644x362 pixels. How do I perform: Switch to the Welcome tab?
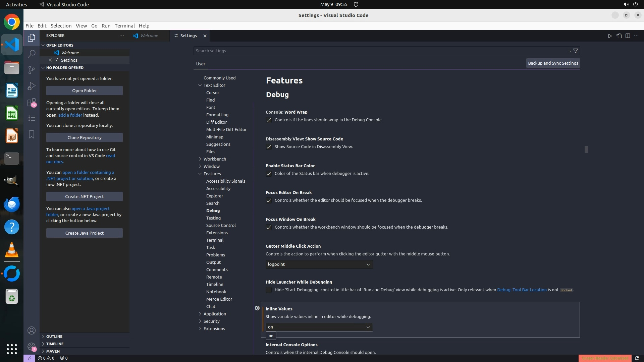point(149,36)
